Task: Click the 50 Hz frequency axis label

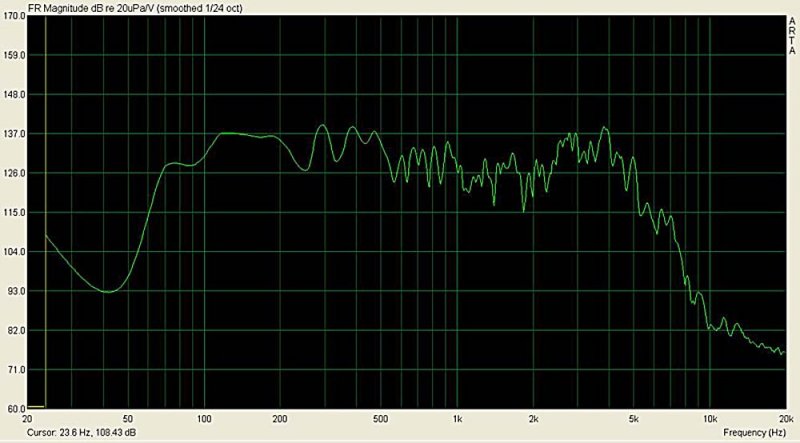Action: tap(128, 419)
